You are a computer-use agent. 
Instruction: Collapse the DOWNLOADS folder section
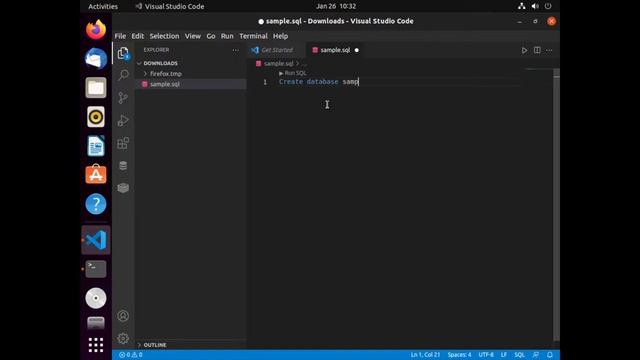(160, 63)
